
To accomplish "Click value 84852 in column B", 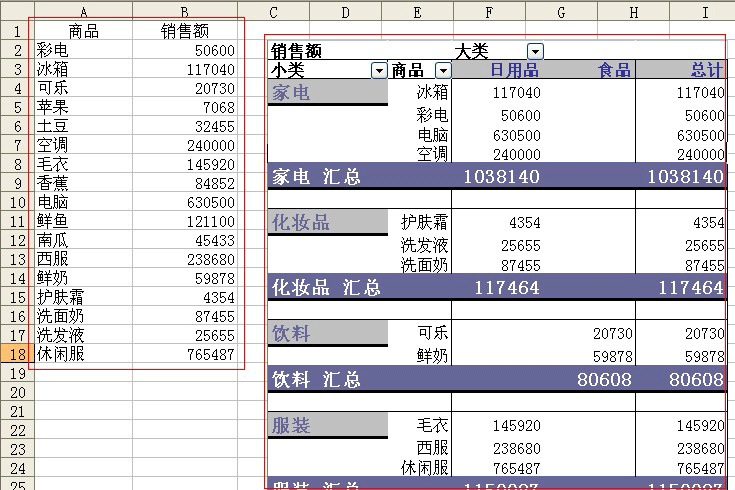I will click(185, 183).
